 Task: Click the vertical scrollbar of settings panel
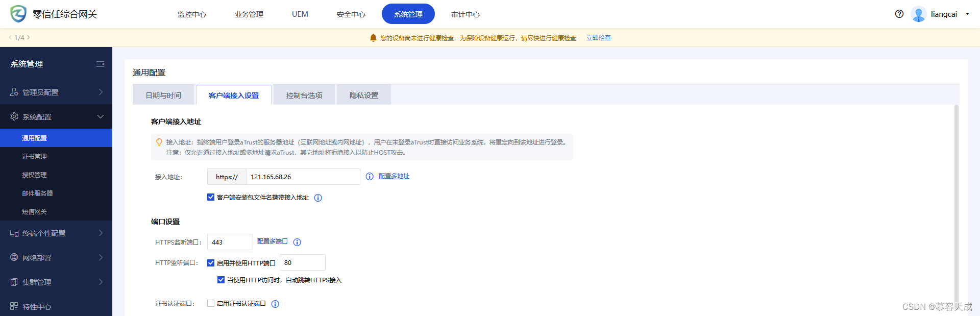[957, 204]
